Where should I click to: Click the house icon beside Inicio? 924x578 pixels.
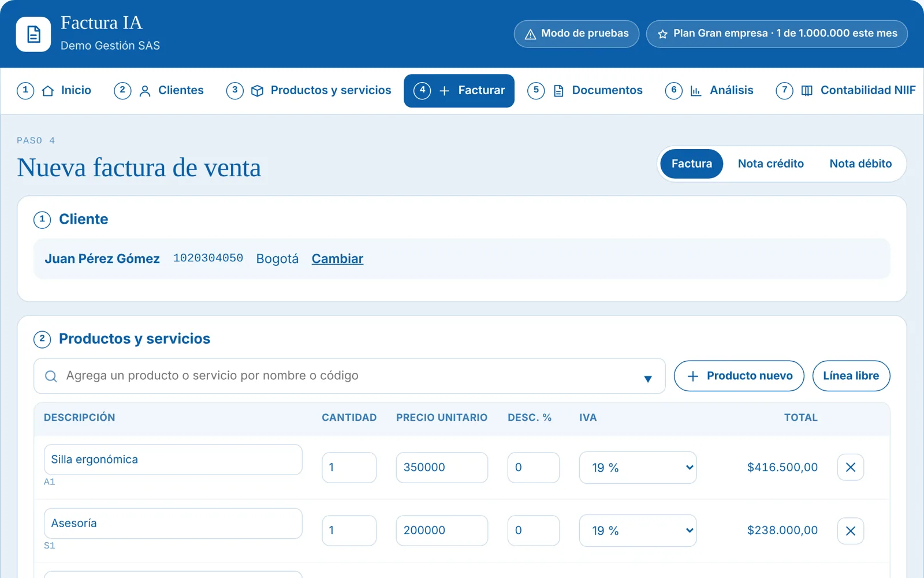click(x=48, y=91)
